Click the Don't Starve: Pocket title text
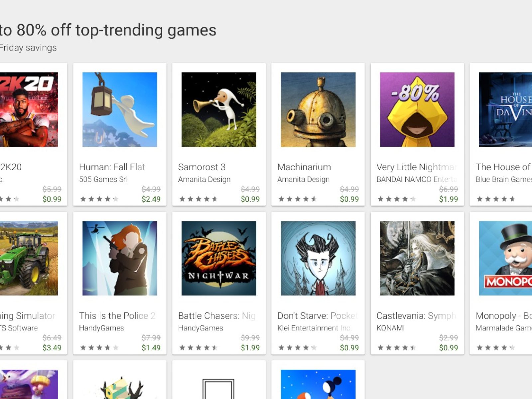The image size is (532, 399). pyautogui.click(x=317, y=316)
